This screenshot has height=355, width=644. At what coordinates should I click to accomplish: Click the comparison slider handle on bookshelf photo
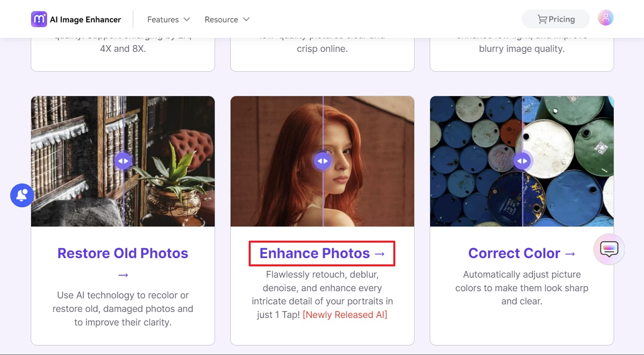(123, 161)
